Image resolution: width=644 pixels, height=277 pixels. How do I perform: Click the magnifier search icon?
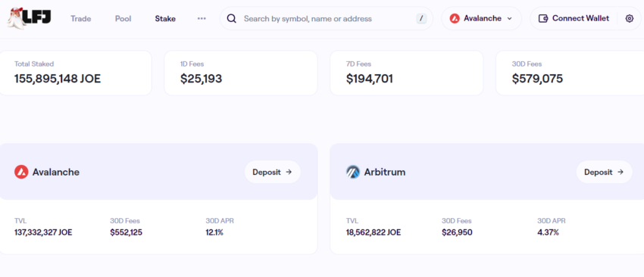[x=232, y=18]
